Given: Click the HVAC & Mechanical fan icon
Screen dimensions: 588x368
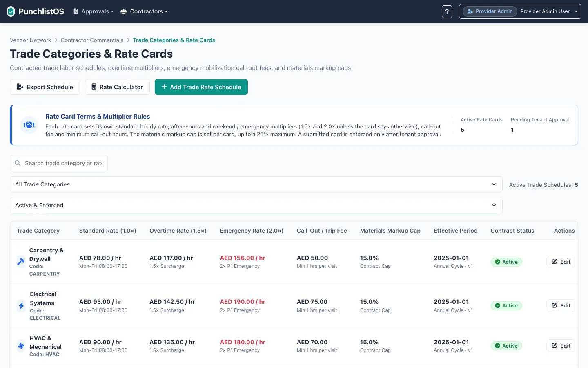Looking at the screenshot, I should tap(21, 346).
